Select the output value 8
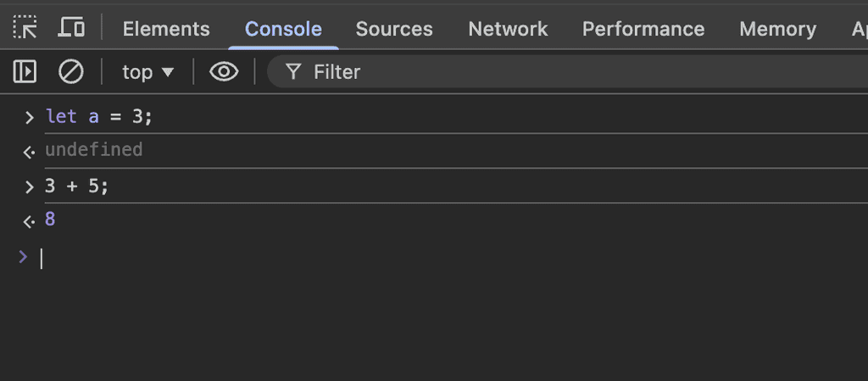Screen dimensions: 868x381 [50, 220]
